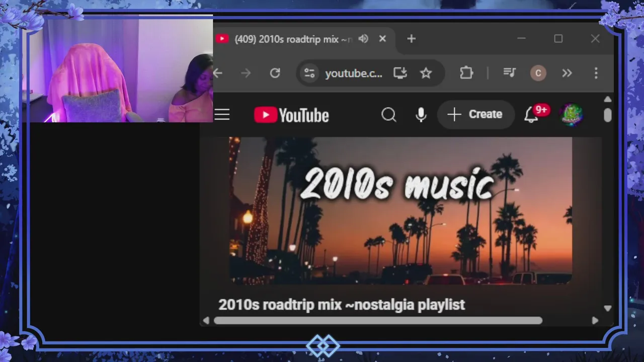This screenshot has width=644, height=362.
Task: Open Chrome profile C avatar
Action: pos(538,73)
